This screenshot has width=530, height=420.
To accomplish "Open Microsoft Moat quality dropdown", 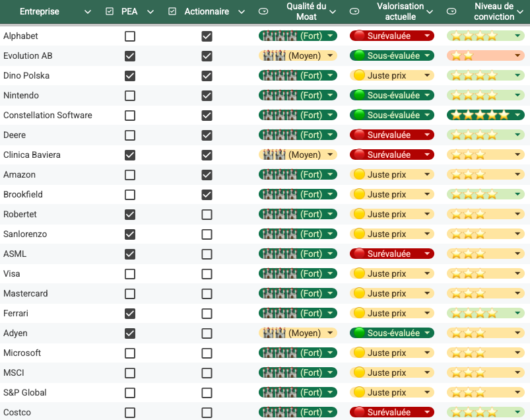I will (298, 353).
